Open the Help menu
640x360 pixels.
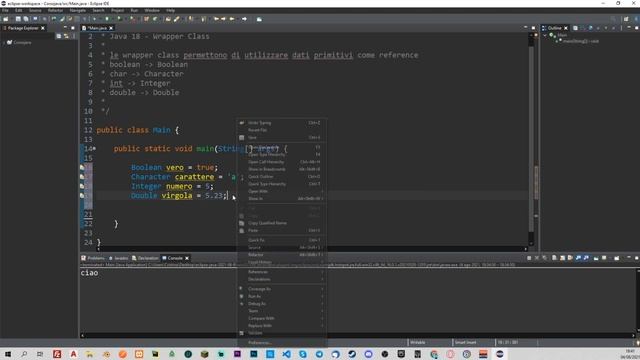(x=170, y=10)
